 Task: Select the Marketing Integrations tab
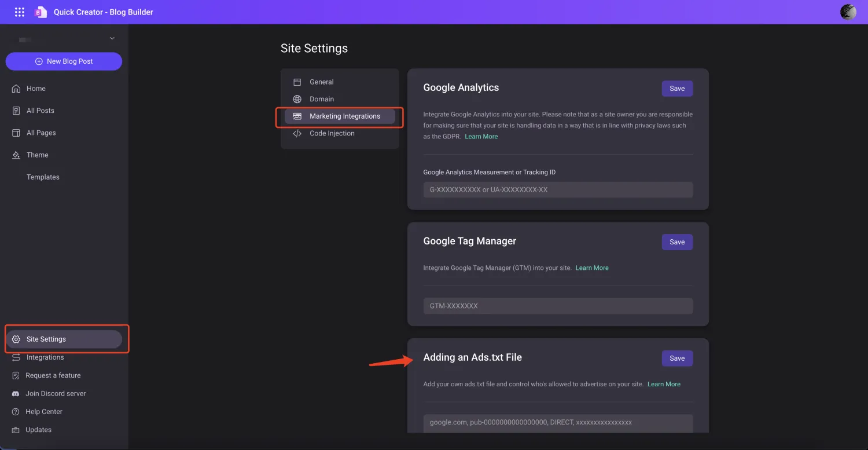[x=340, y=116]
